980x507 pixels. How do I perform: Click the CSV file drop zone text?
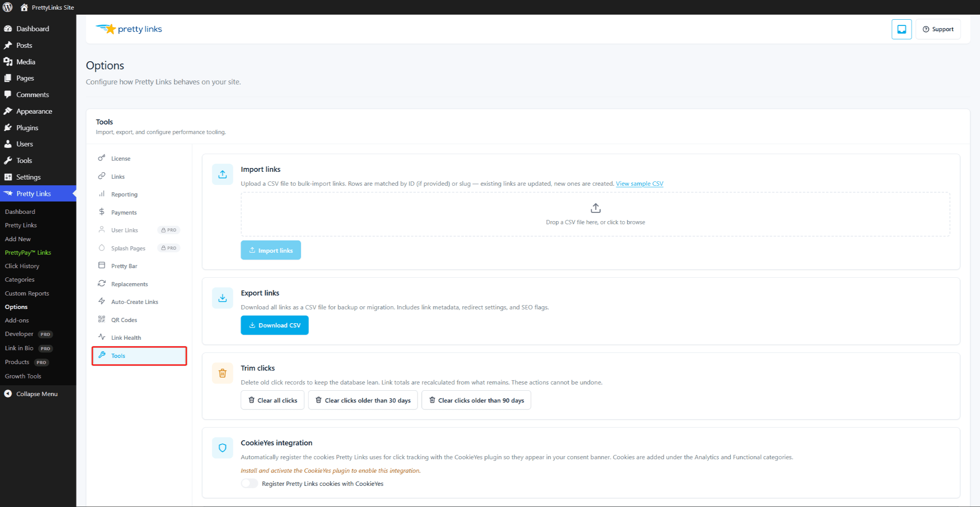[595, 222]
